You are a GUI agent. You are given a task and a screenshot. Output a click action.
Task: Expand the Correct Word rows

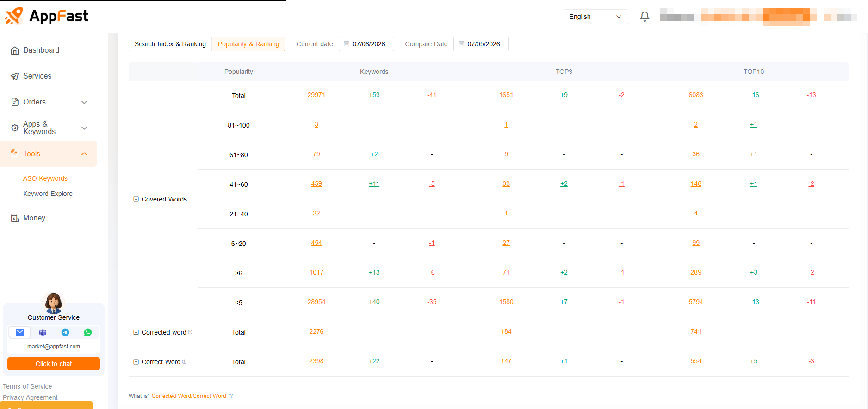click(x=136, y=362)
